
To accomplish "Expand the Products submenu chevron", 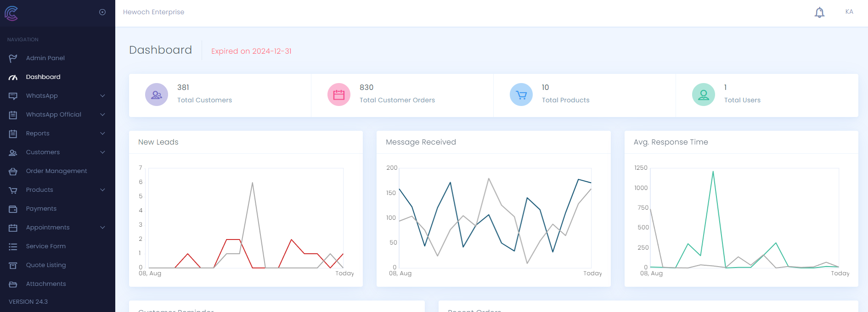I will (x=102, y=190).
